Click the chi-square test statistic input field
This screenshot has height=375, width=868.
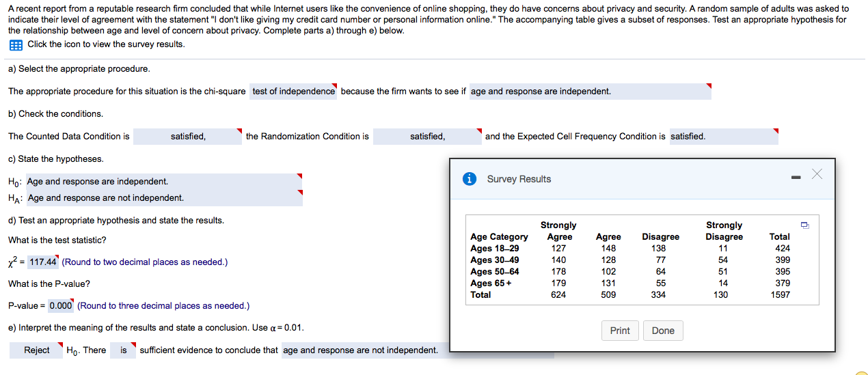point(42,262)
